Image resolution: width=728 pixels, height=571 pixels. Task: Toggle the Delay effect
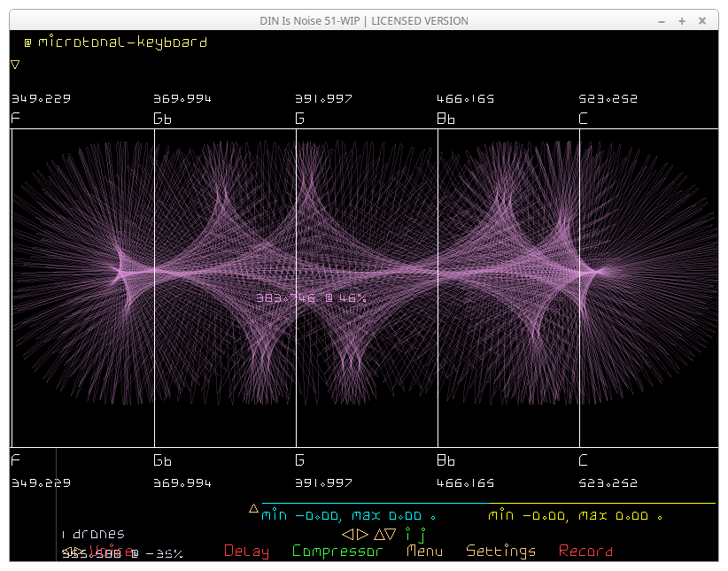pos(246,551)
